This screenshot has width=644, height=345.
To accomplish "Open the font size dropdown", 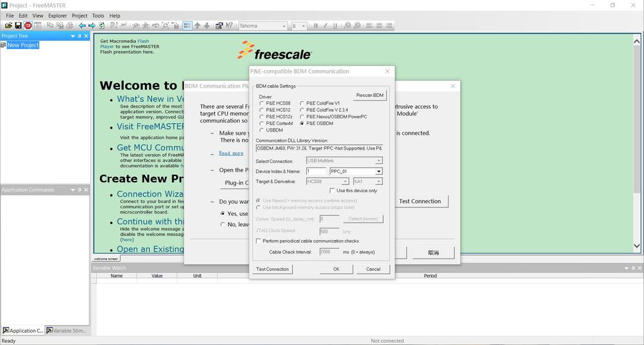I will 304,26.
